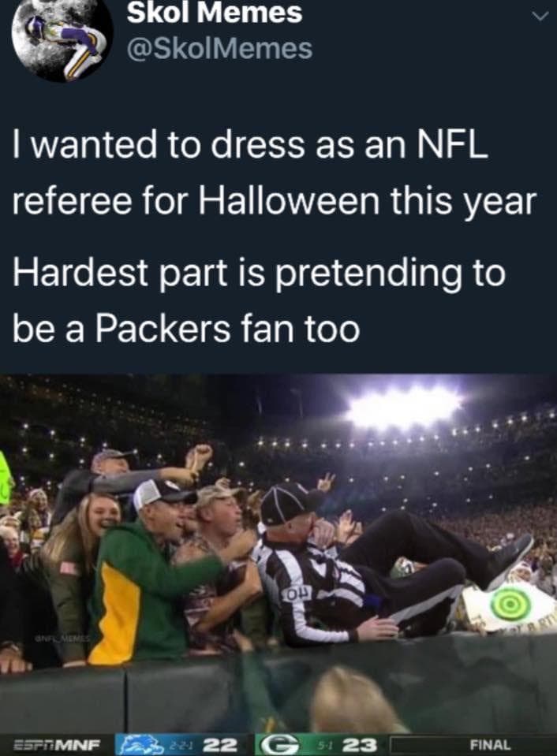Click the FINAL game status label
Image resolution: width=557 pixels, height=756 pixels.
point(491,745)
